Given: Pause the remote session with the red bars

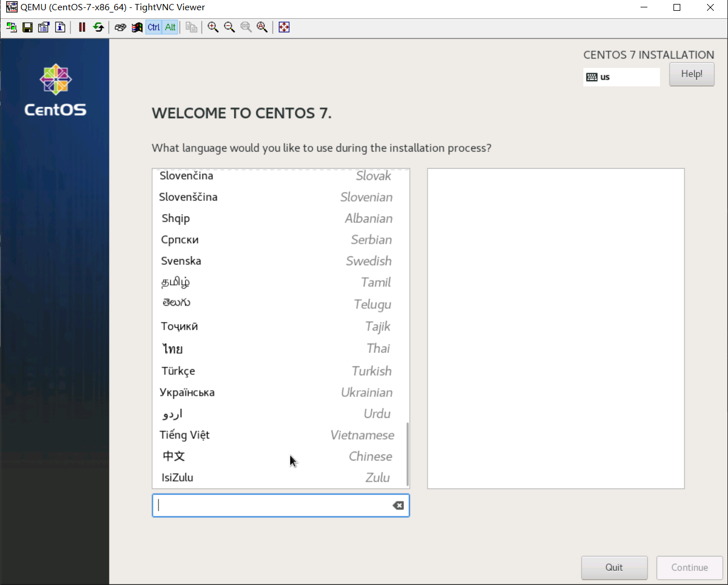Looking at the screenshot, I should (82, 27).
